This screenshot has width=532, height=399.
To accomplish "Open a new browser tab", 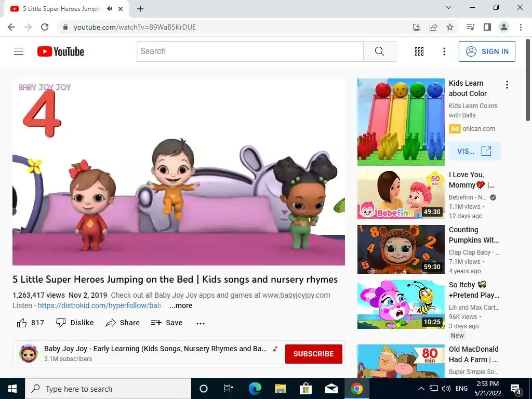I will [x=140, y=9].
